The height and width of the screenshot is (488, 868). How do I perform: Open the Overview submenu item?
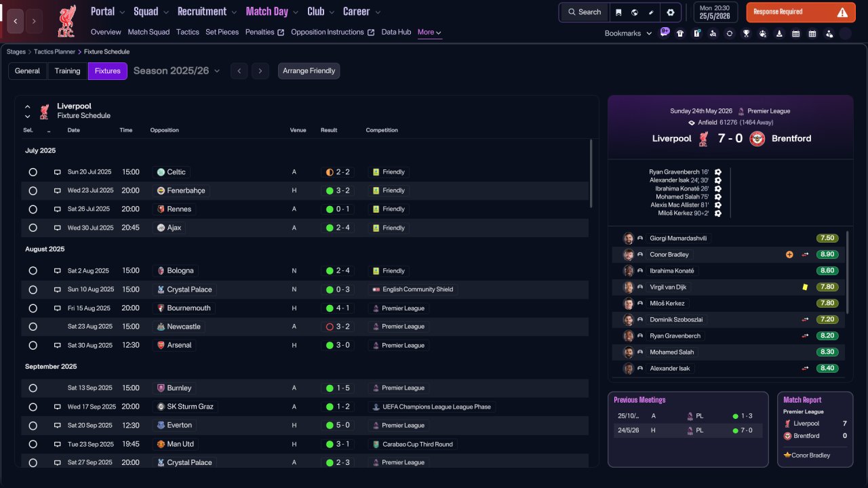tap(106, 32)
